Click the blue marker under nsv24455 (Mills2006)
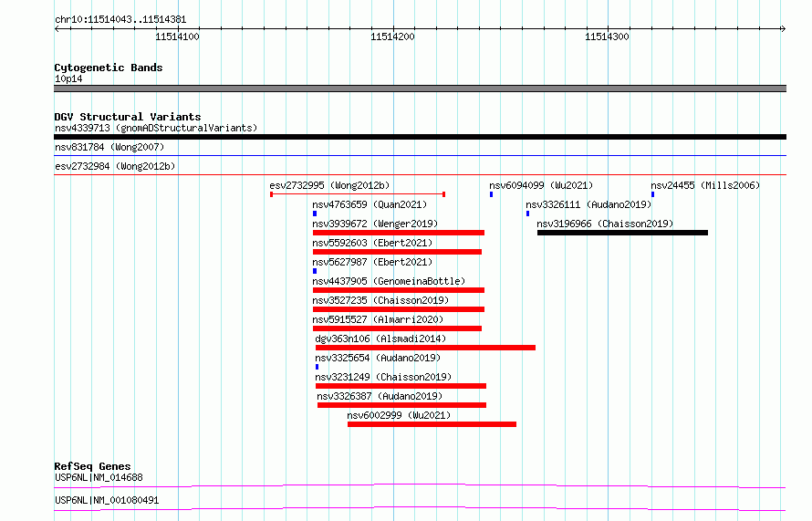Image resolution: width=812 pixels, height=521 pixels. coord(653,194)
